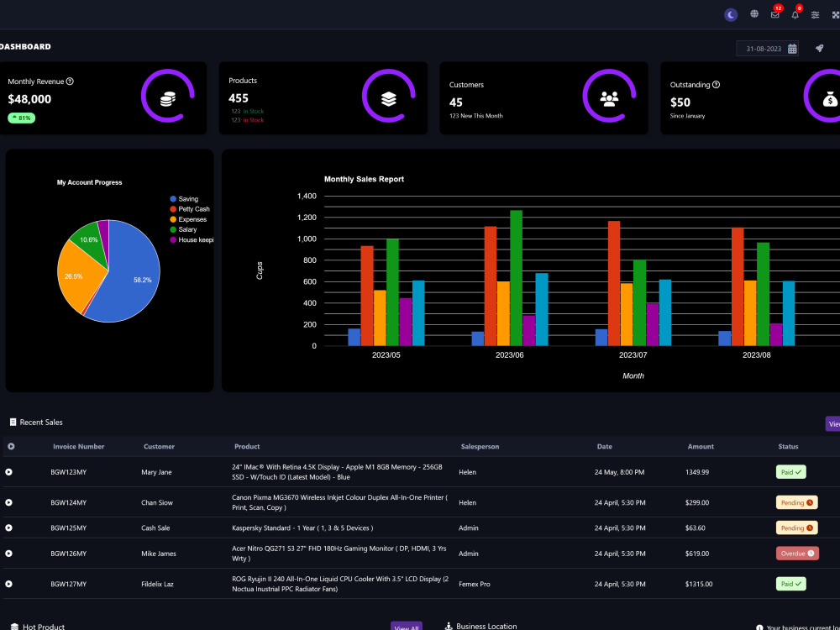Click Pending status badge for BGW124MY
The width and height of the screenshot is (840, 630).
point(796,502)
